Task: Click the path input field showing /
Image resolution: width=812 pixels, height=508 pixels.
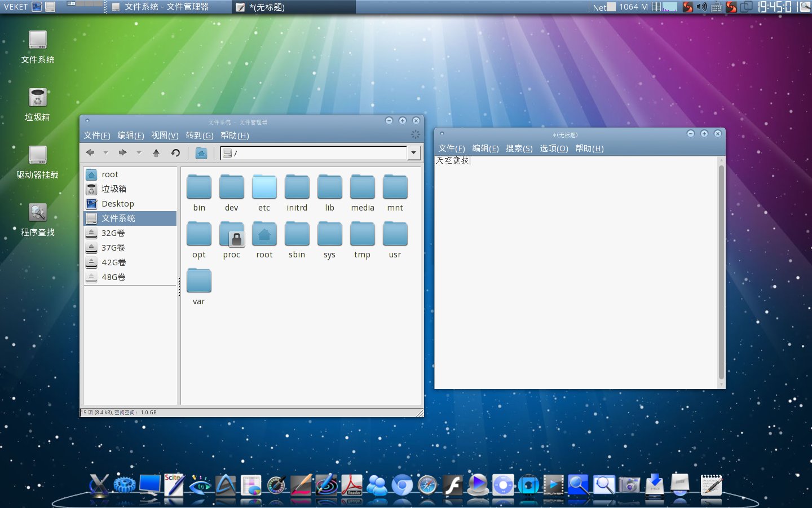Action: point(314,153)
